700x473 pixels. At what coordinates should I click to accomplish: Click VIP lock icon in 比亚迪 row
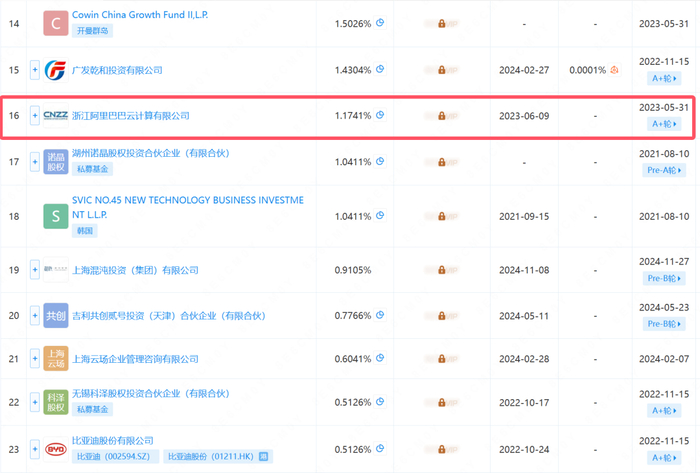click(x=442, y=449)
